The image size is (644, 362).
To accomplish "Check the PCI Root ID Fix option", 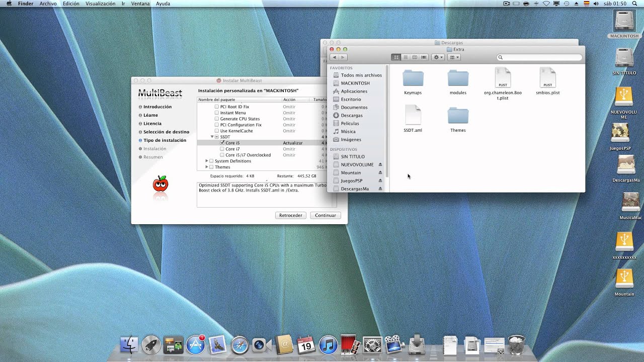I will click(217, 107).
